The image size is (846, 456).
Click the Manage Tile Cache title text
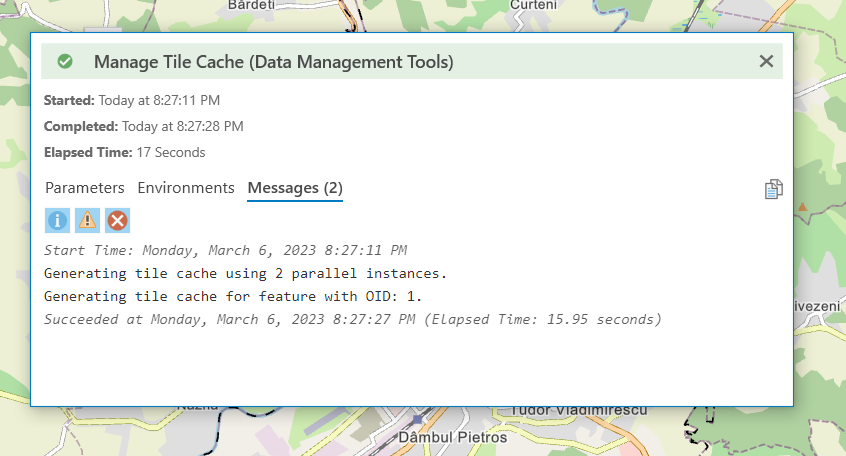[273, 62]
